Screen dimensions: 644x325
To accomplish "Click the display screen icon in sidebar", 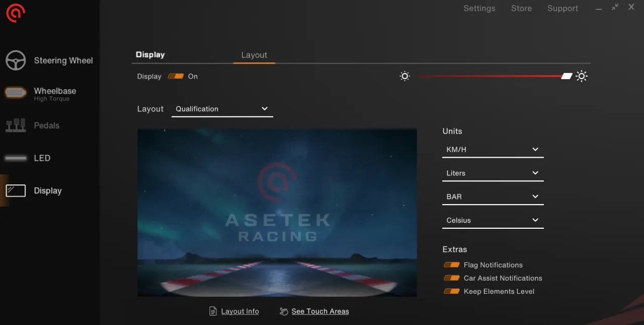I will click(x=16, y=190).
